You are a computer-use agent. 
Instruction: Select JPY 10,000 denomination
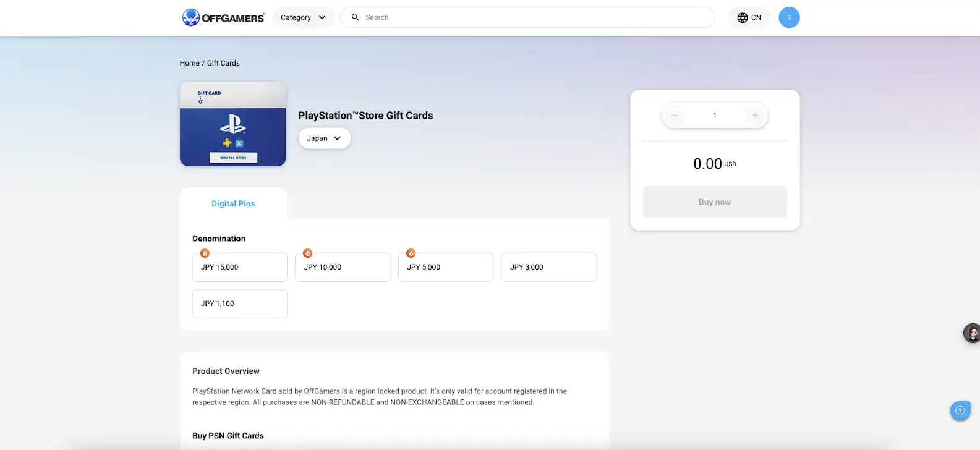[343, 267]
